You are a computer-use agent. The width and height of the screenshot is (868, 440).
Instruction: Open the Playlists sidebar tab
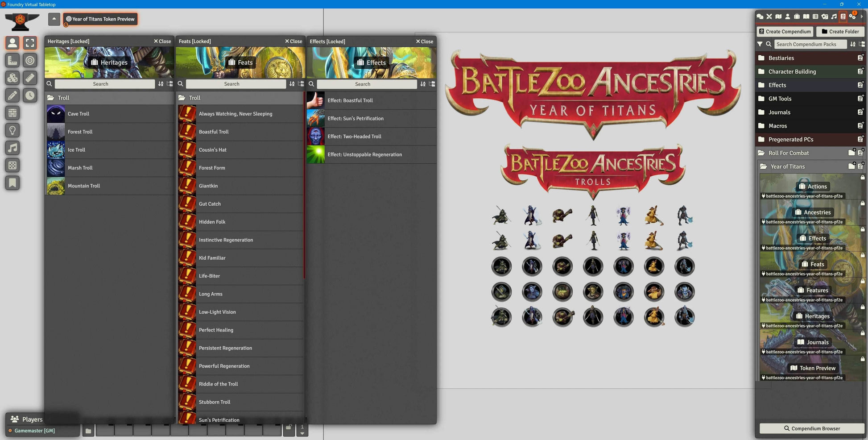(x=834, y=17)
